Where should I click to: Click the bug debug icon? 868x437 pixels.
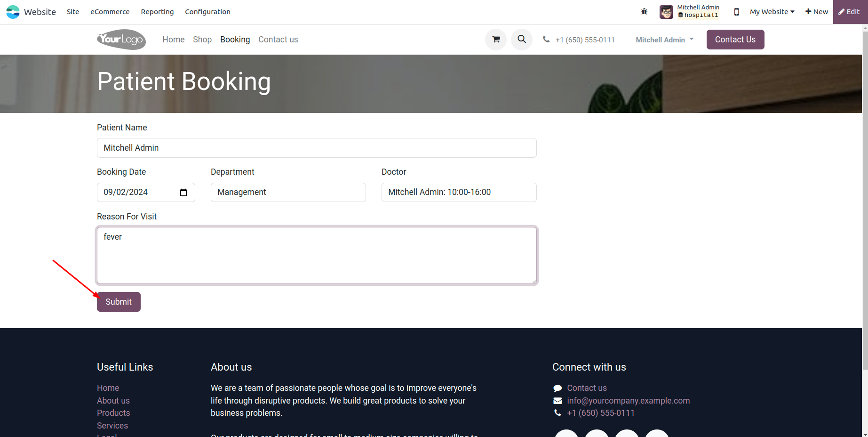pyautogui.click(x=644, y=12)
